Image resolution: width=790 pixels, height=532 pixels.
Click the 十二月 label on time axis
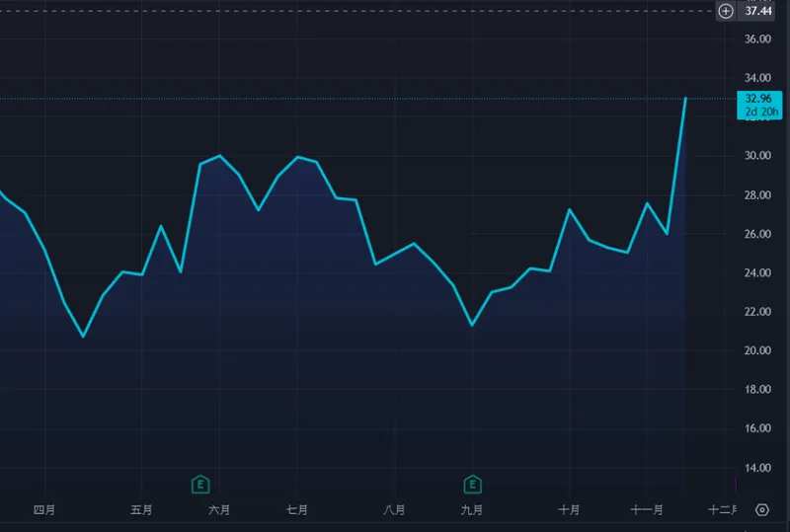click(x=723, y=510)
